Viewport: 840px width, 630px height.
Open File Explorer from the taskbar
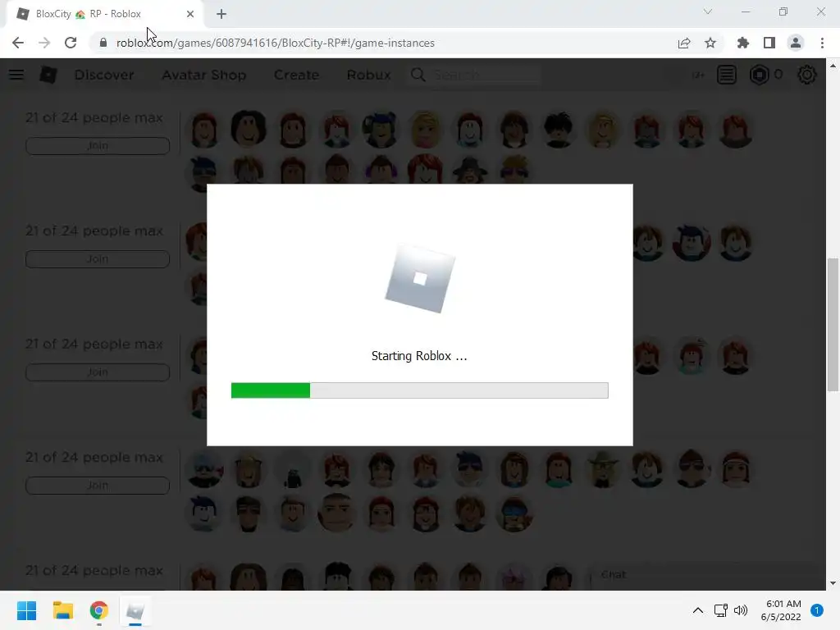coord(62,610)
